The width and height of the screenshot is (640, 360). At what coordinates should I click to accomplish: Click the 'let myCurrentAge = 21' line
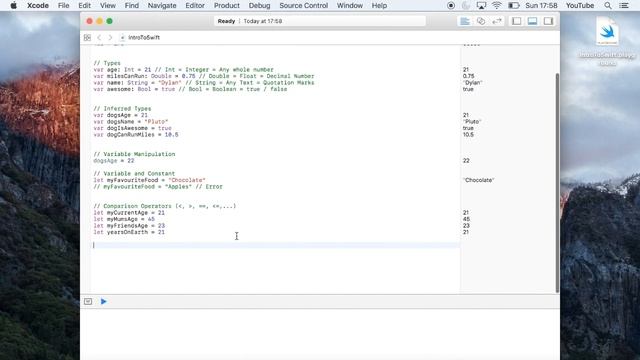click(x=129, y=213)
